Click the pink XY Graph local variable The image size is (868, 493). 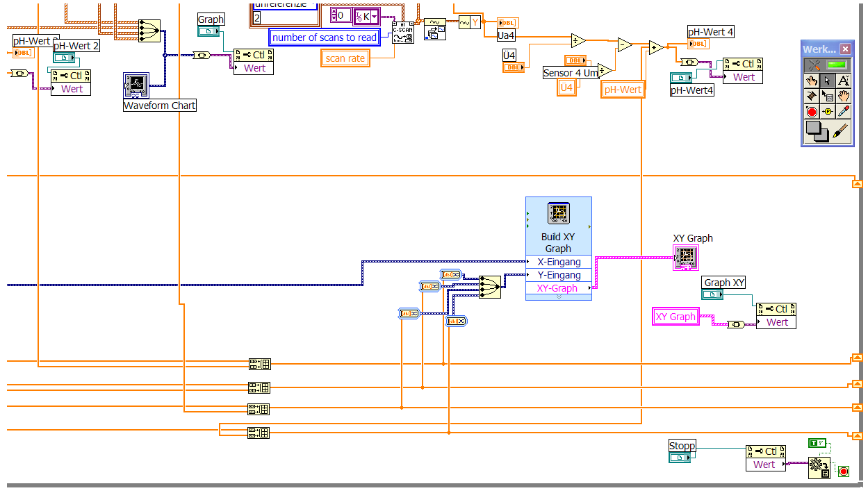tap(676, 317)
